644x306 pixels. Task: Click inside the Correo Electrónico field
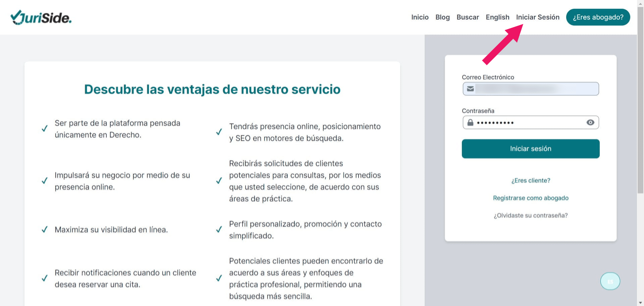tap(530, 89)
